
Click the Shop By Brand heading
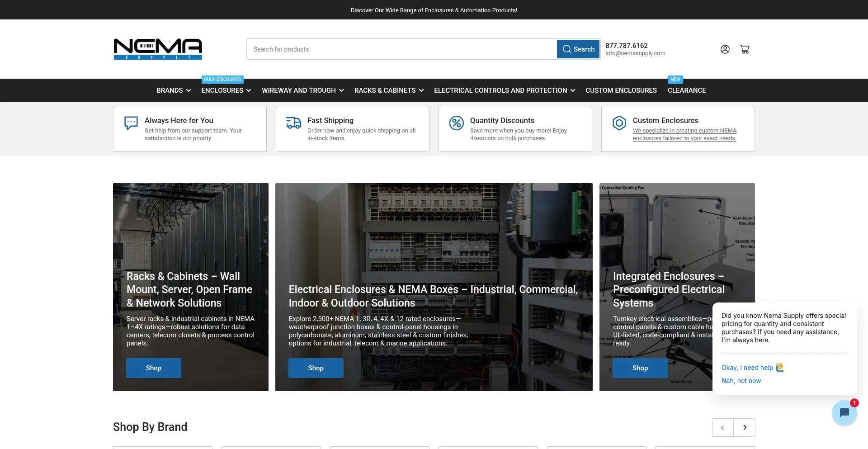[150, 427]
